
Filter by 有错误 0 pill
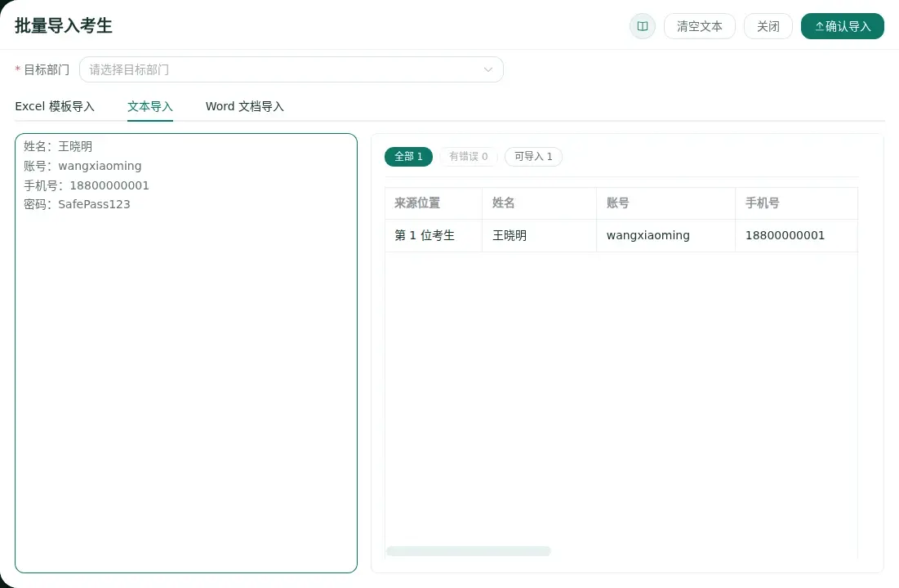[469, 157]
